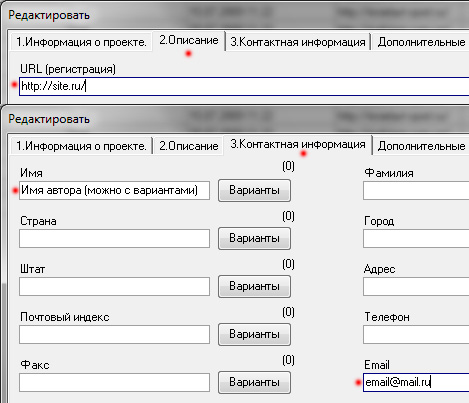Screen dimensions: 469x403
Task: Click the Штат input field
Action: click(x=114, y=286)
